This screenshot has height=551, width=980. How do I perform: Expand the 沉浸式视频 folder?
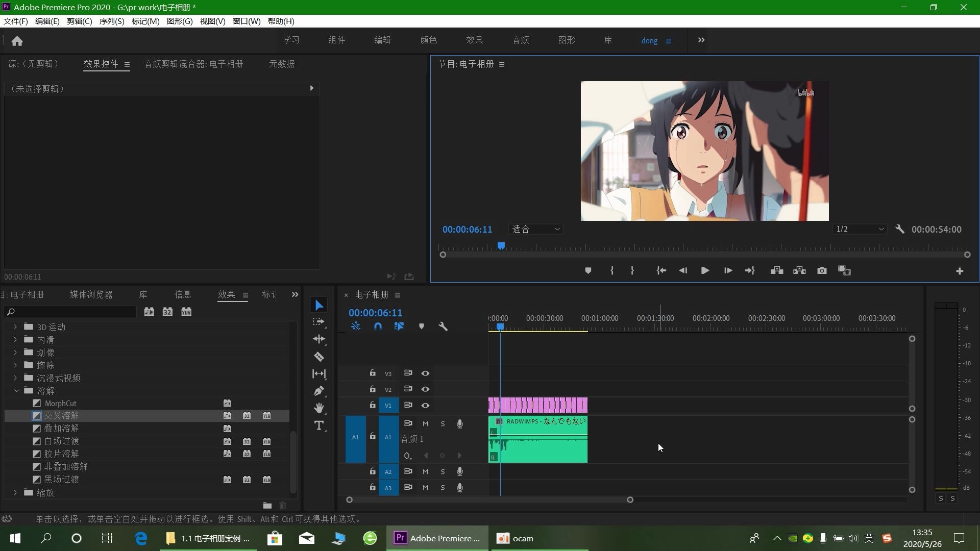(15, 378)
